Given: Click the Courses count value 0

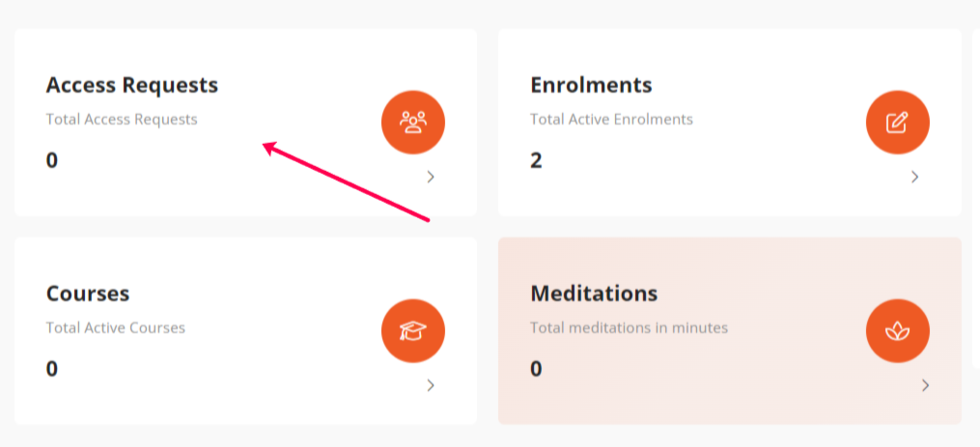Looking at the screenshot, I should coord(52,369).
